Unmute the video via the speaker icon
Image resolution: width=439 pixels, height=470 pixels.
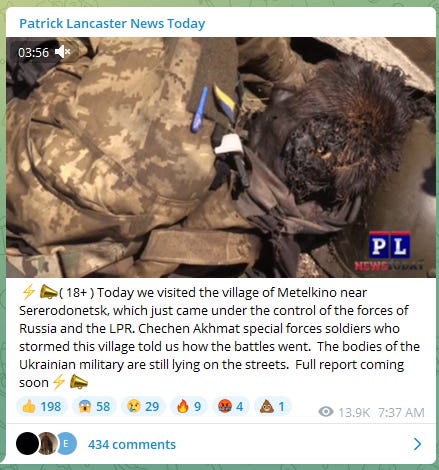pos(62,52)
